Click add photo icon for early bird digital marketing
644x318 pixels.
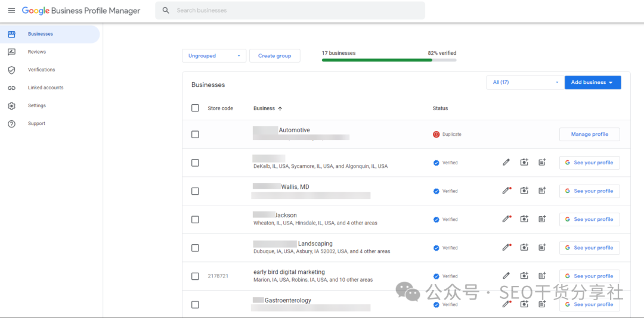[524, 276]
